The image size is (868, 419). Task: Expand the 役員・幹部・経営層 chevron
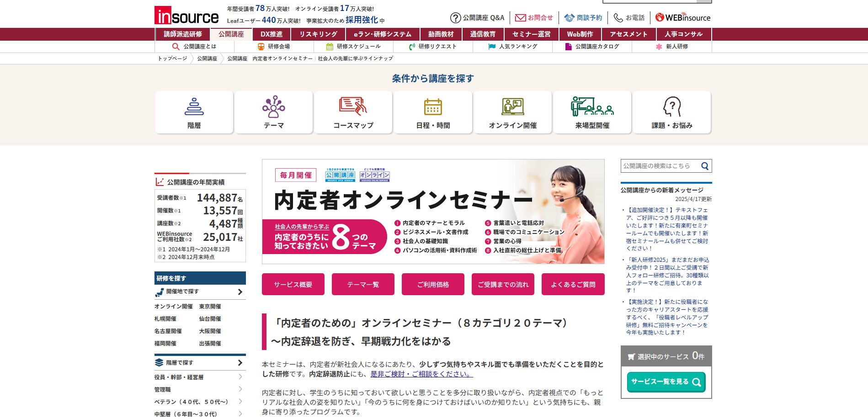tap(240, 377)
